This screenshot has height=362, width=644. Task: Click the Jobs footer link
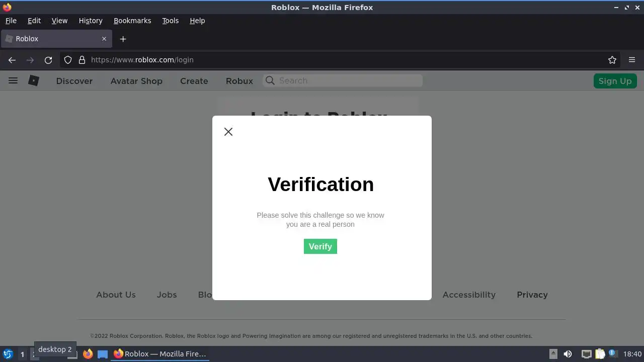click(167, 295)
